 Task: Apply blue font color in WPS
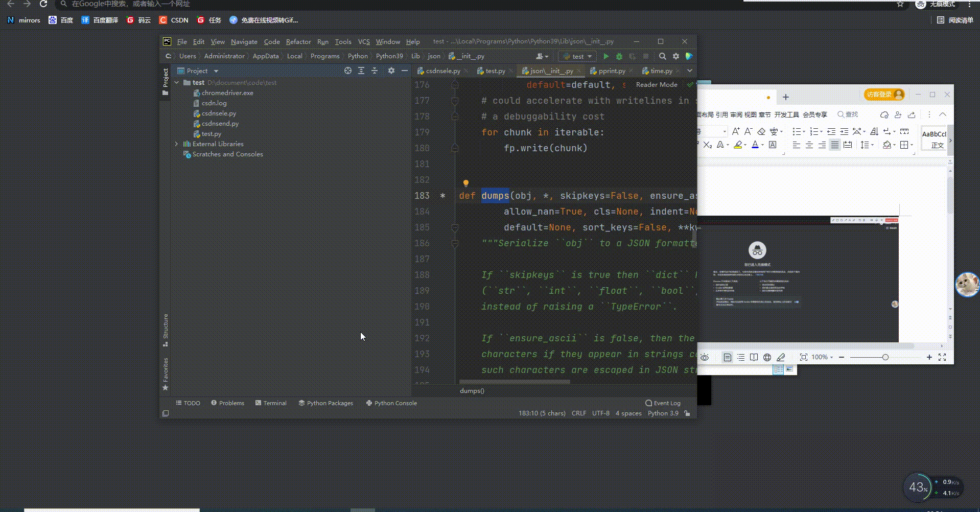tap(755, 145)
